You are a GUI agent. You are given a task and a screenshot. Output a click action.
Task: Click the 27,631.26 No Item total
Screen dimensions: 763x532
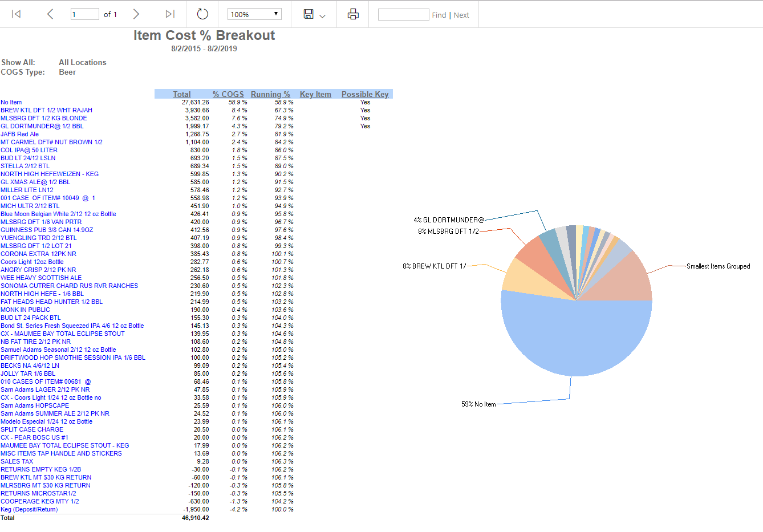pyautogui.click(x=196, y=103)
